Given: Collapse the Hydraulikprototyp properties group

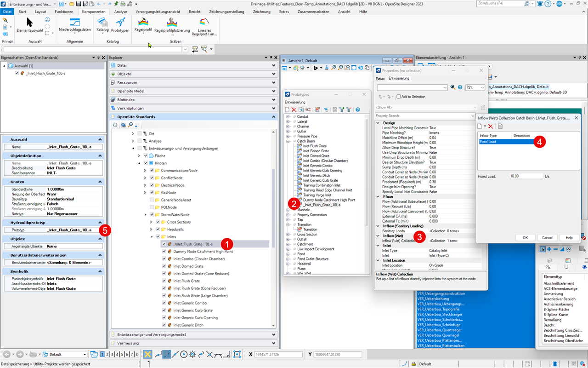Looking at the screenshot, I should tap(100, 222).
